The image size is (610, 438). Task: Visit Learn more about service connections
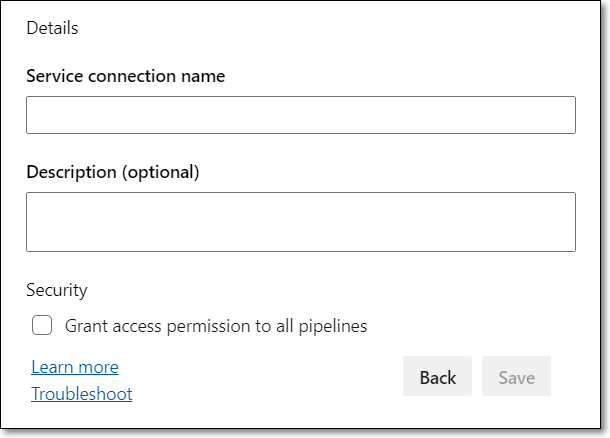point(75,367)
